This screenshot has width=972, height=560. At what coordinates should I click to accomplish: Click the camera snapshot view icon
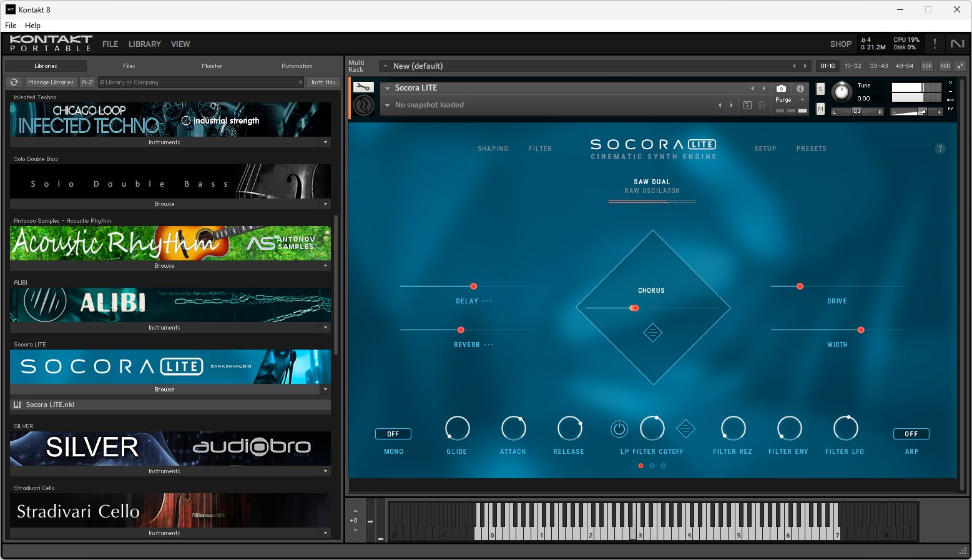(x=781, y=89)
